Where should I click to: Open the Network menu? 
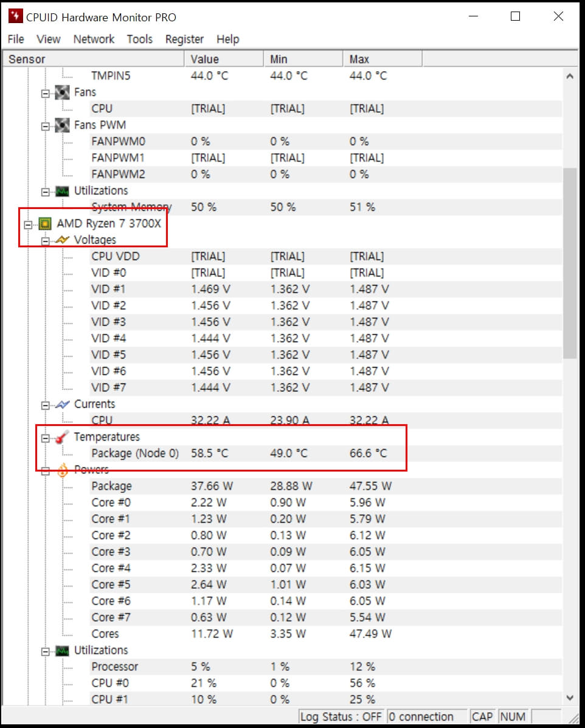click(94, 39)
